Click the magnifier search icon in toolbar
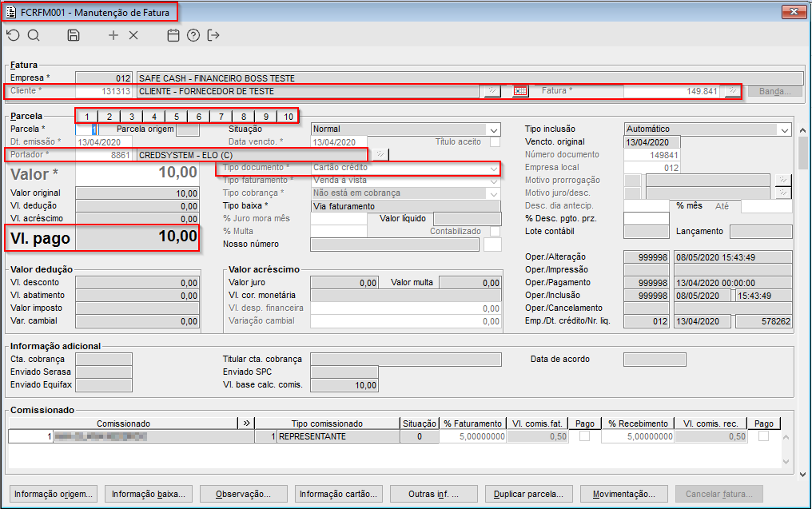 coord(34,35)
